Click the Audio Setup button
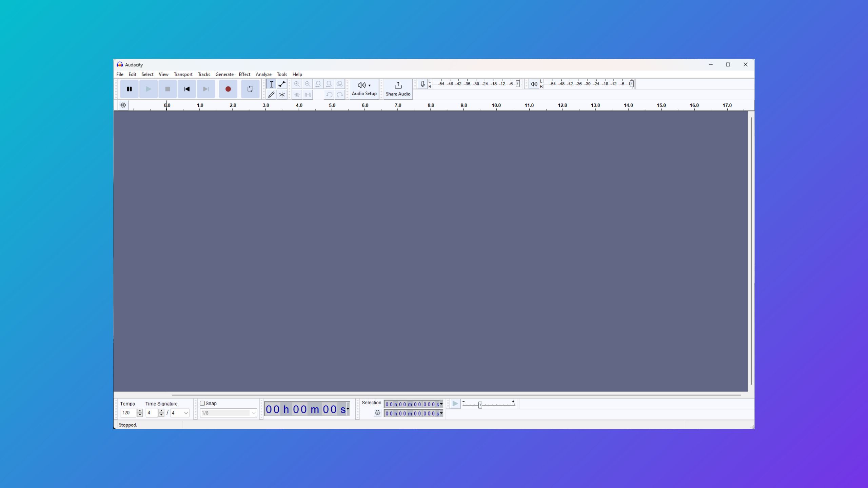The height and width of the screenshot is (488, 868). (x=364, y=88)
